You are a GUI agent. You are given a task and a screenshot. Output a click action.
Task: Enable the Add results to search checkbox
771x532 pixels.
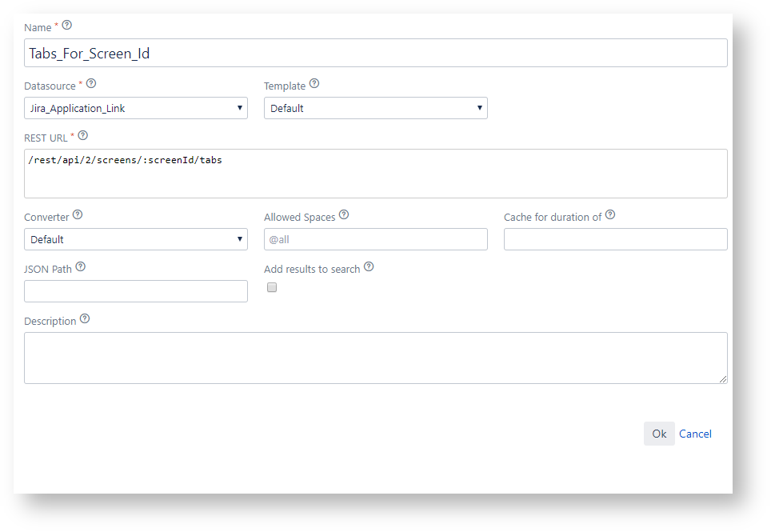coord(271,286)
